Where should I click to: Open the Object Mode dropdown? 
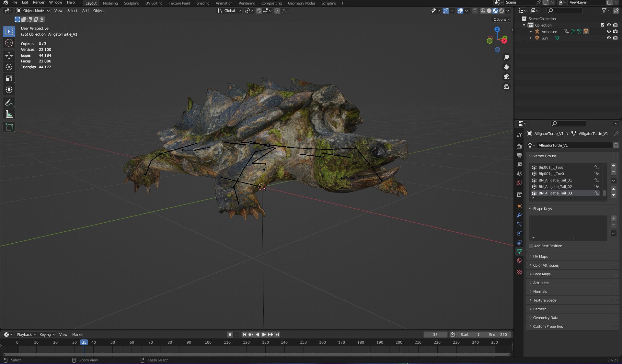point(33,11)
